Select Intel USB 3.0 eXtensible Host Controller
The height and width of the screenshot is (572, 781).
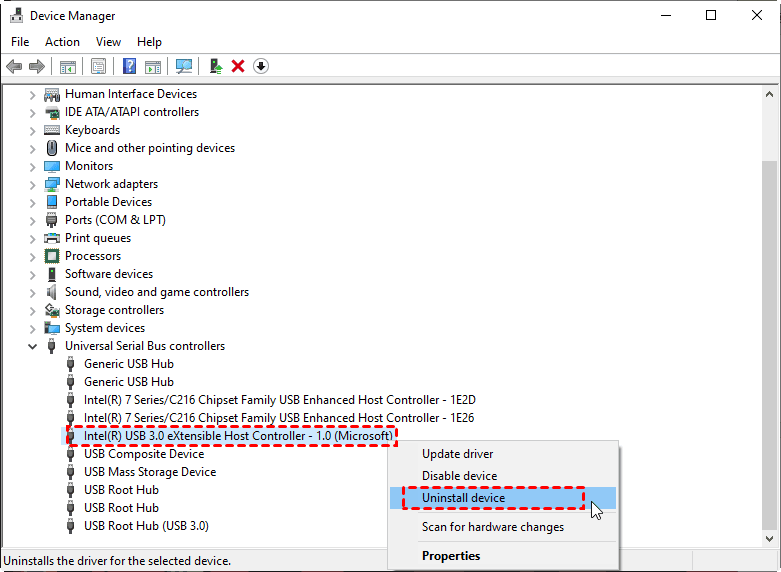click(238, 436)
